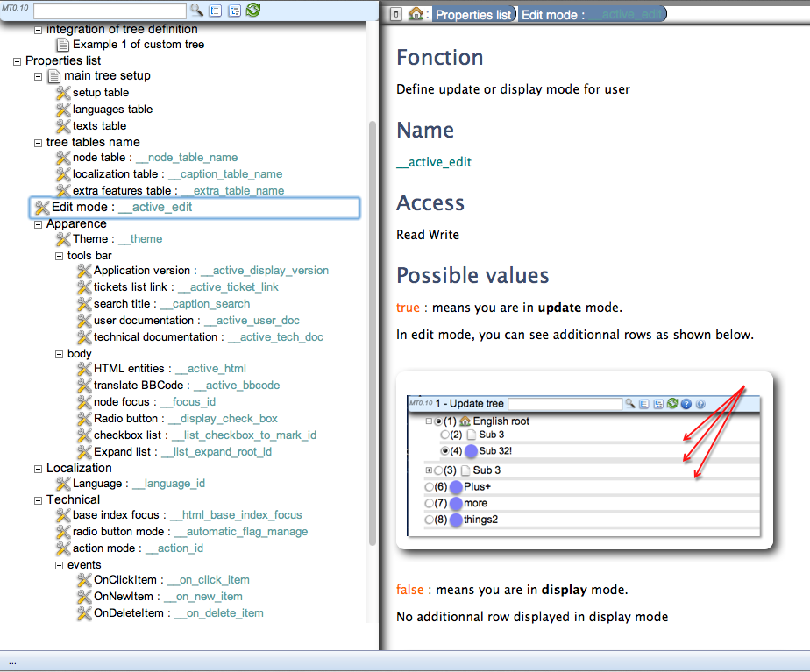Click the wrench icon beside "setup table"
Screen dimensions: 810x672
tap(62, 92)
